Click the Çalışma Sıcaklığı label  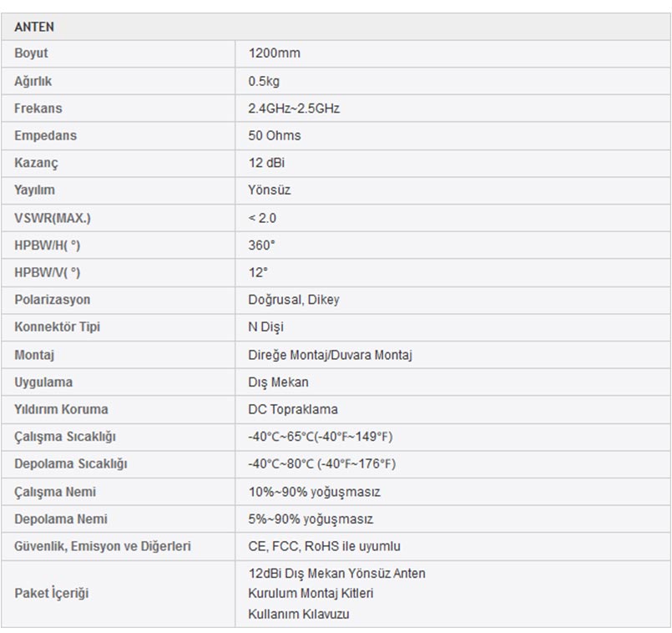pyautogui.click(x=65, y=437)
